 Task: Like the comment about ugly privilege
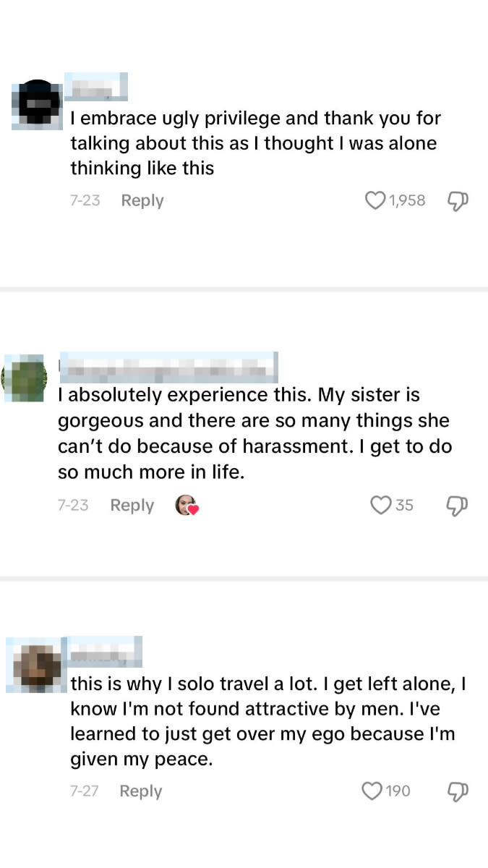tap(374, 200)
